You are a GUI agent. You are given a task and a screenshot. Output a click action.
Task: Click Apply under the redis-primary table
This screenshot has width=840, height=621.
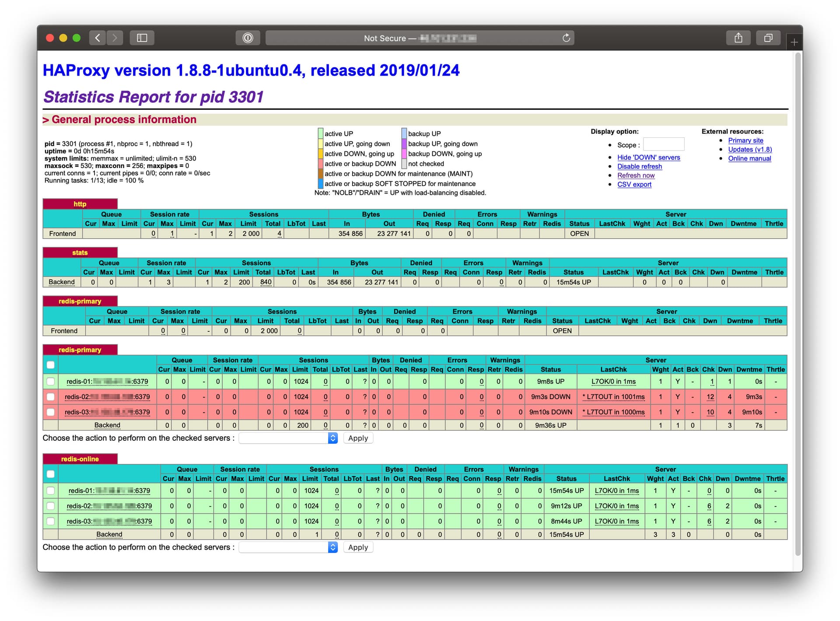358,438
